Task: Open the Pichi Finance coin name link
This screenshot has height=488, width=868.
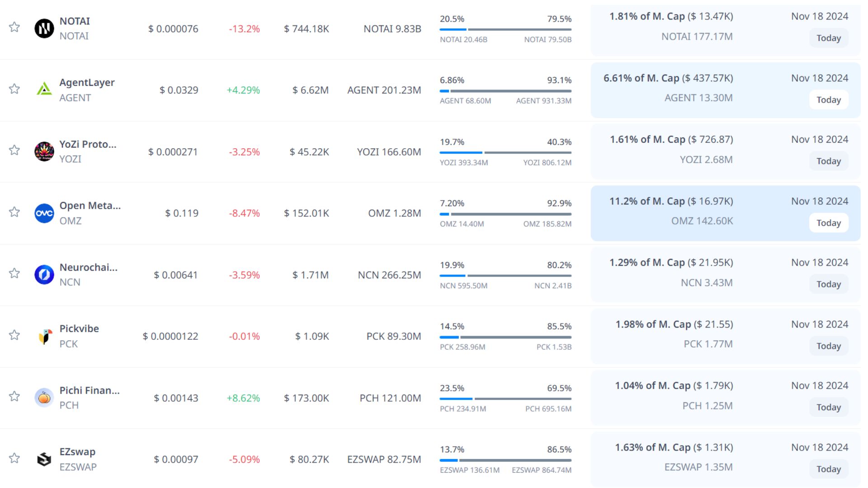Action: [90, 390]
